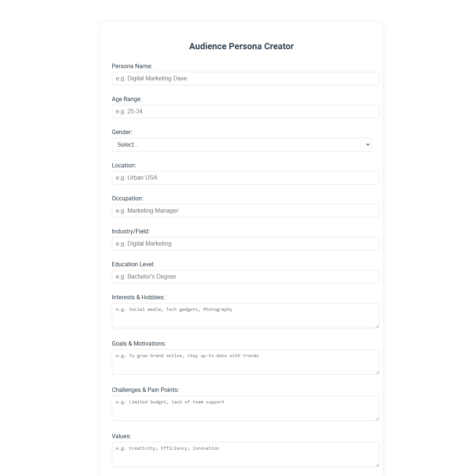
Task: Click the Gender label text
Action: tap(122, 132)
